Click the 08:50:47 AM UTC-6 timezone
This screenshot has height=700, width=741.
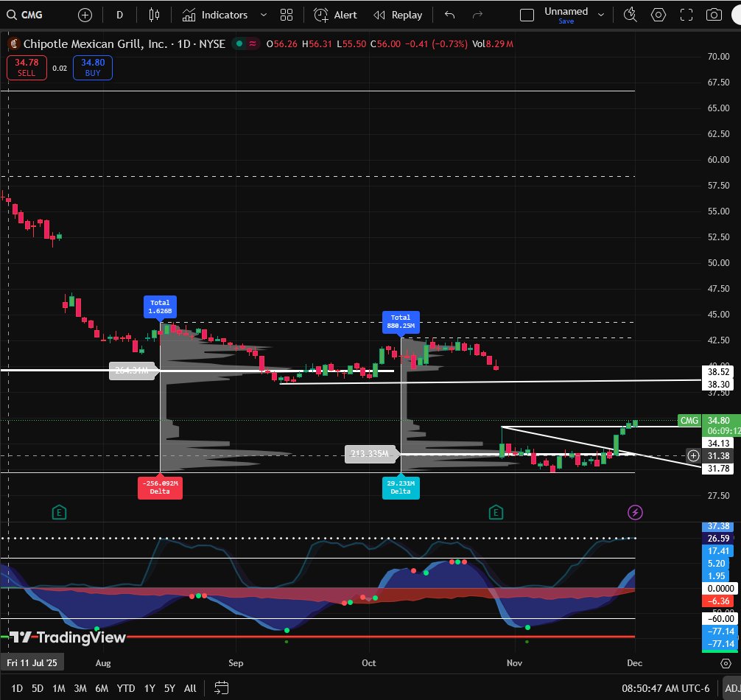[x=665, y=688]
